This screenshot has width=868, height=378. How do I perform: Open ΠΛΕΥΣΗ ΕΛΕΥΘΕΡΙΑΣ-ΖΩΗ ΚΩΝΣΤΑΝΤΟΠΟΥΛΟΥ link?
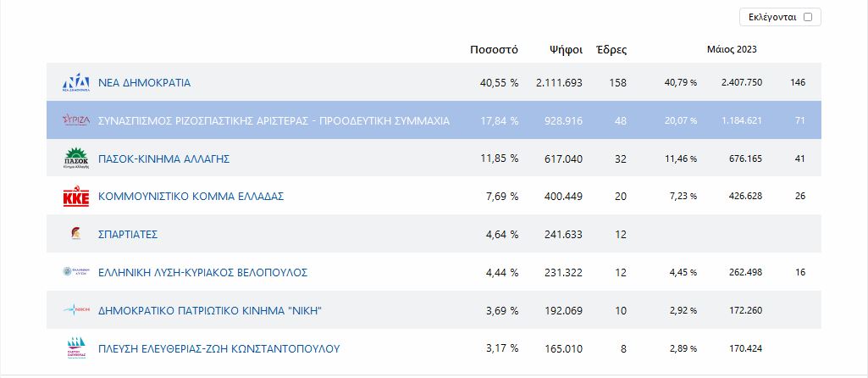tap(218, 348)
